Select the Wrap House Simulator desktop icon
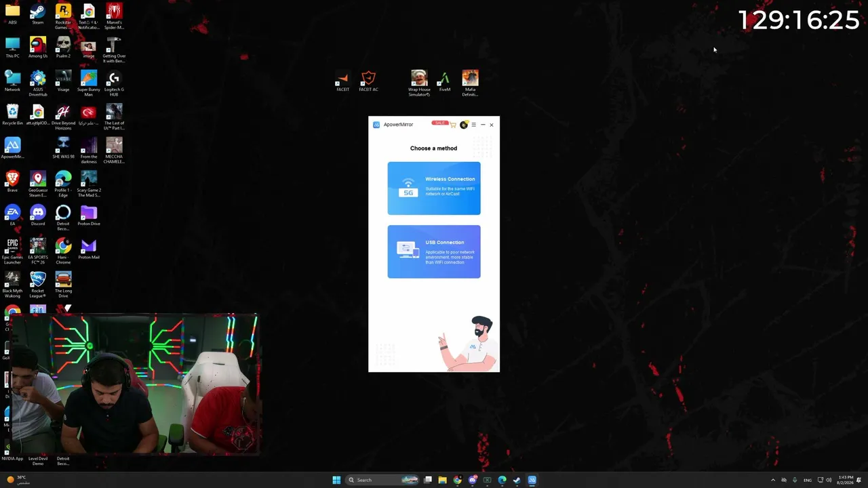This screenshot has width=868, height=488. [419, 83]
